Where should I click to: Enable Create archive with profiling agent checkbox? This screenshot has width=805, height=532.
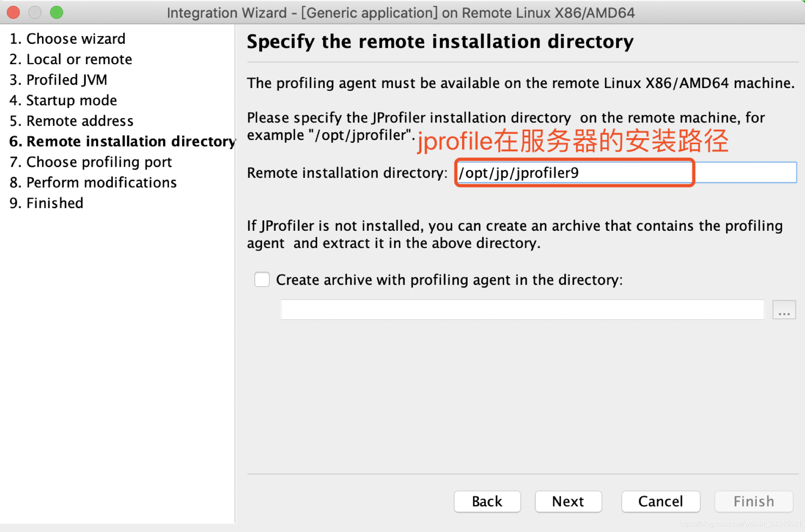262,280
